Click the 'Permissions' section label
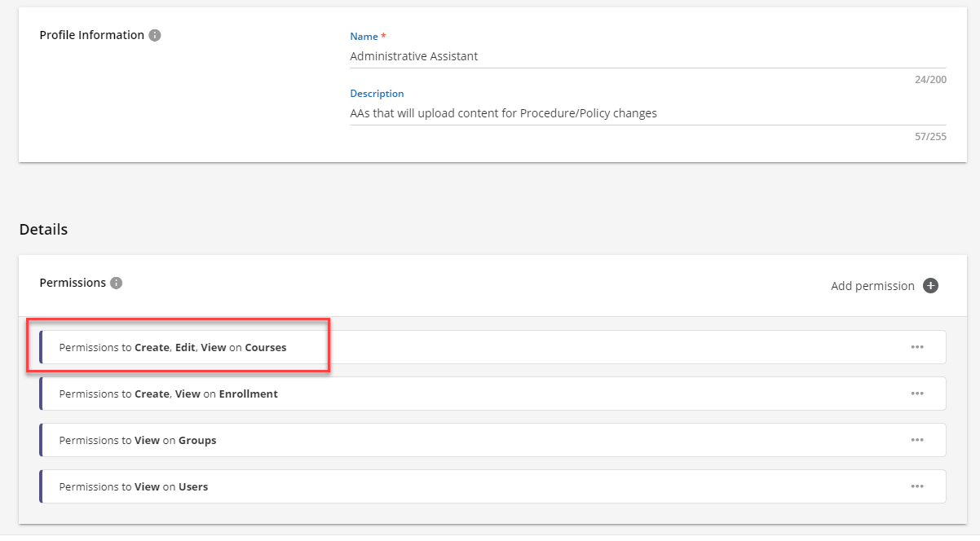 73,283
